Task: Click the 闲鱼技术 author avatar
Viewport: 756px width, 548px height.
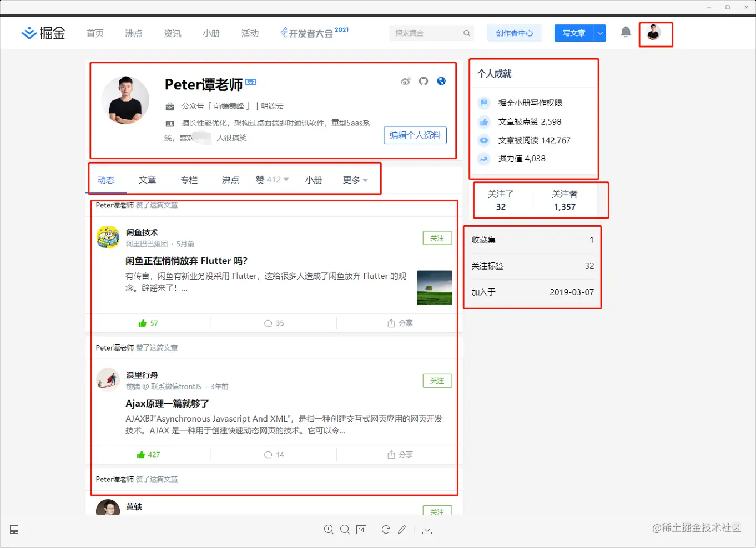Action: (108, 237)
